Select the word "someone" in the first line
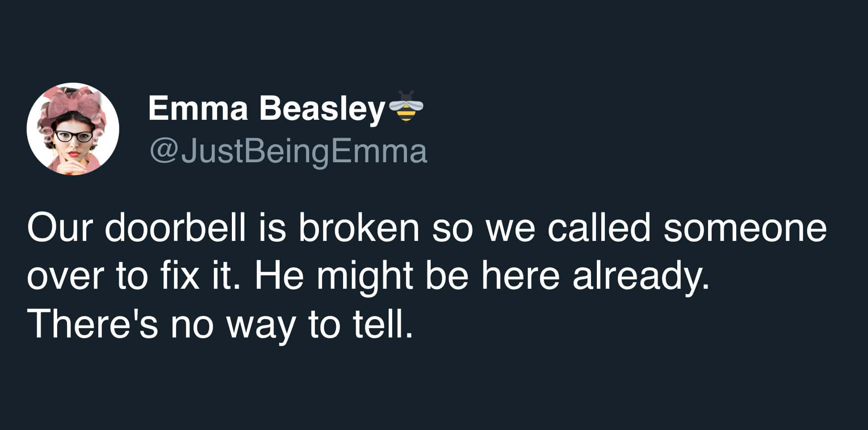 coord(745,228)
